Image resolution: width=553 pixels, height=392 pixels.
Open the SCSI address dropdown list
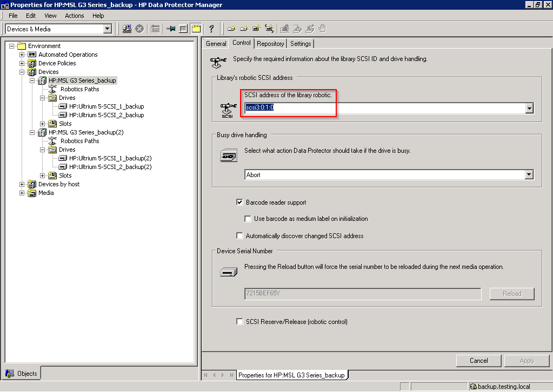click(x=529, y=108)
